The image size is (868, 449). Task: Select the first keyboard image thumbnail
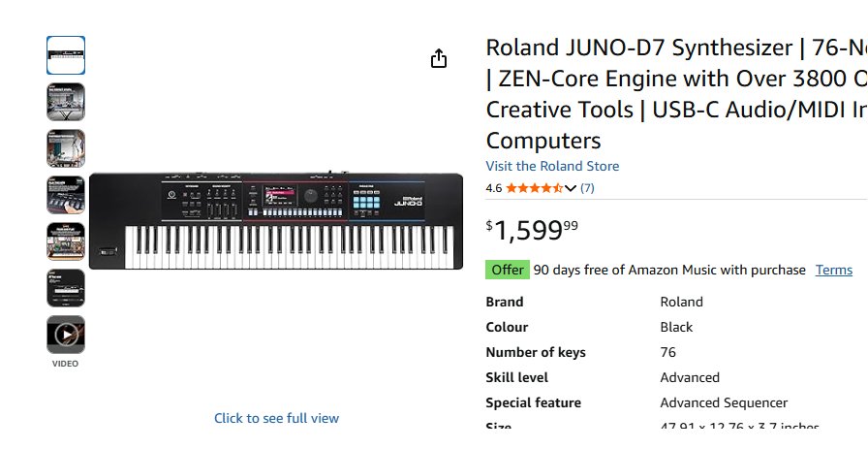(x=66, y=55)
